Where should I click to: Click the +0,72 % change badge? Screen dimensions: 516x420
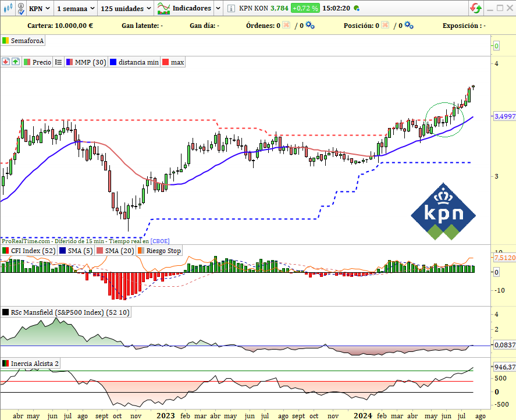coord(305,8)
